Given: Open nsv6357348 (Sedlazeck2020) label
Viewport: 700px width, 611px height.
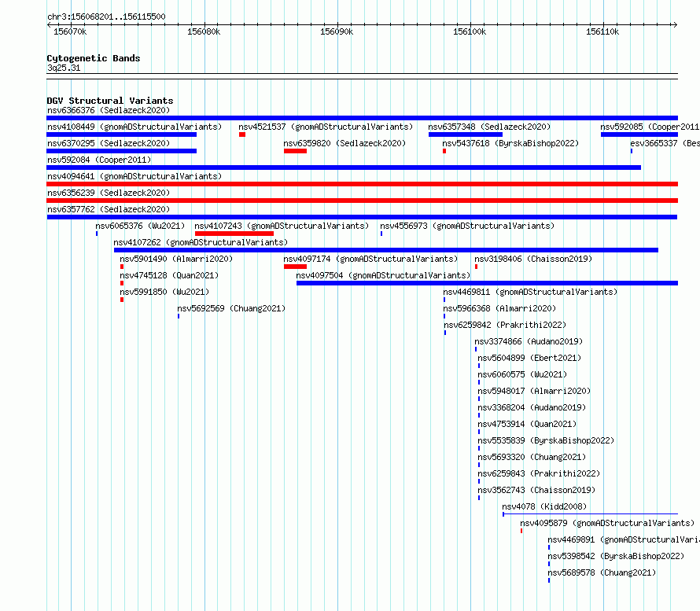Looking at the screenshot, I should (x=489, y=127).
